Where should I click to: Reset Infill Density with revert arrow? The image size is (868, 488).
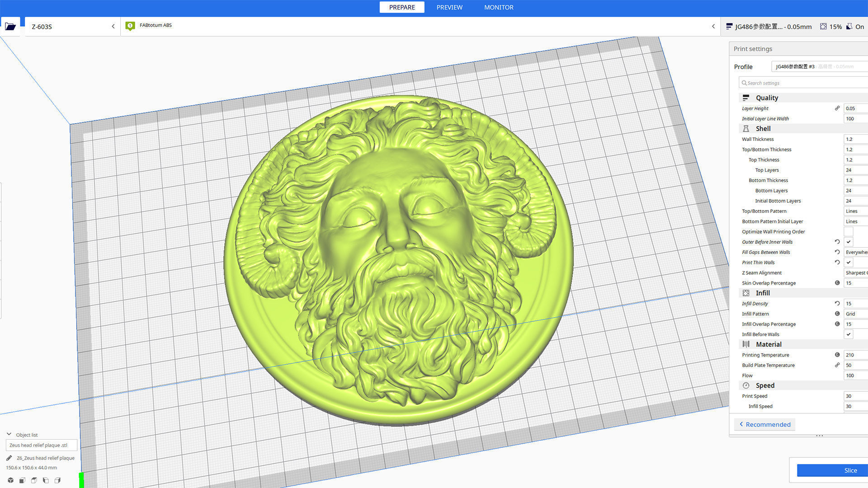coord(837,304)
